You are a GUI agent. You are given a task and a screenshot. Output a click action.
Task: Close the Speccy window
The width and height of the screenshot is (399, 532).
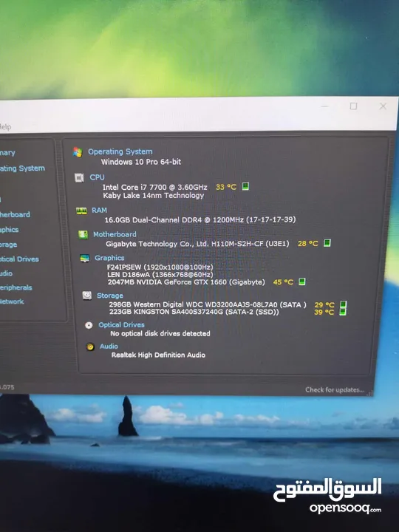[383, 106]
